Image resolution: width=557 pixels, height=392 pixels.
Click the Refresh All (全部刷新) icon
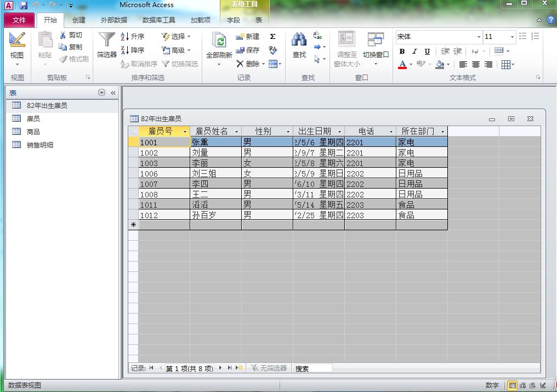point(219,42)
